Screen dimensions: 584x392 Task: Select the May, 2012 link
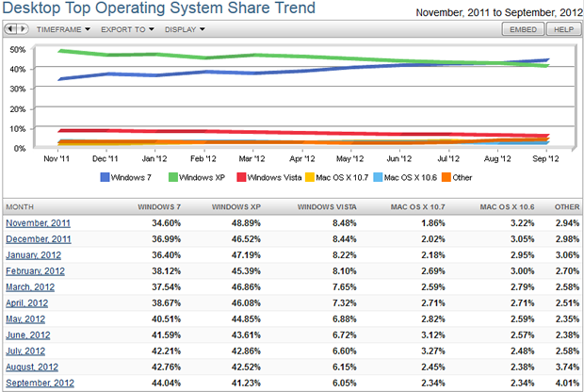pyautogui.click(x=27, y=318)
